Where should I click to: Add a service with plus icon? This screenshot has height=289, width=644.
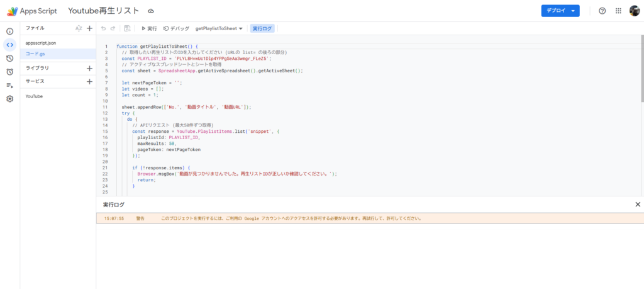coord(89,81)
